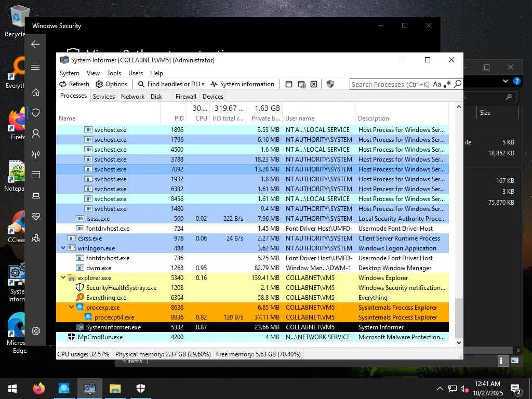Open the Windows Start menu
532x399 pixels.
[12, 388]
